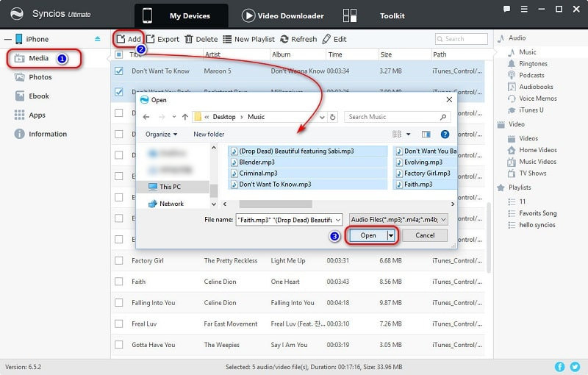The image size is (588, 375).
Task: Switch to the Toolkit tab
Action: pos(374,15)
